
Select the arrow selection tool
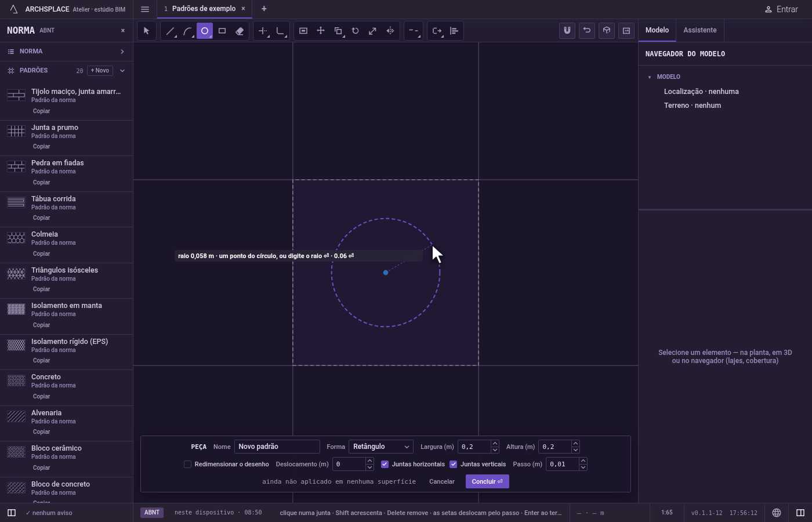click(x=147, y=31)
